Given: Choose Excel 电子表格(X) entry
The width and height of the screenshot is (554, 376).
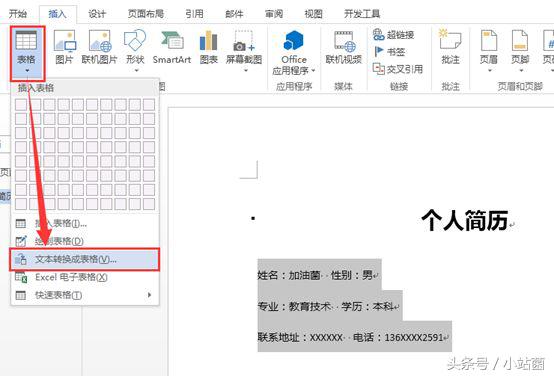Looking at the screenshot, I should [85, 277].
